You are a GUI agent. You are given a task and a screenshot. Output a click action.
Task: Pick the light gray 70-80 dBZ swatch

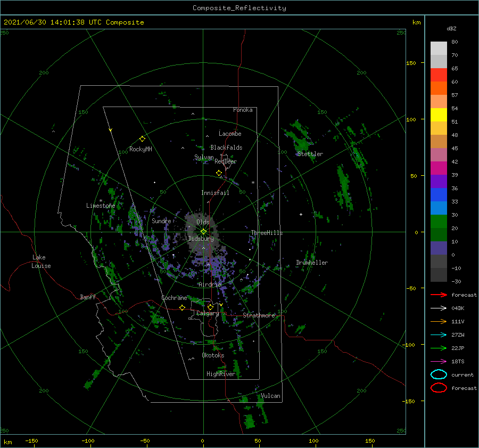tap(439, 48)
